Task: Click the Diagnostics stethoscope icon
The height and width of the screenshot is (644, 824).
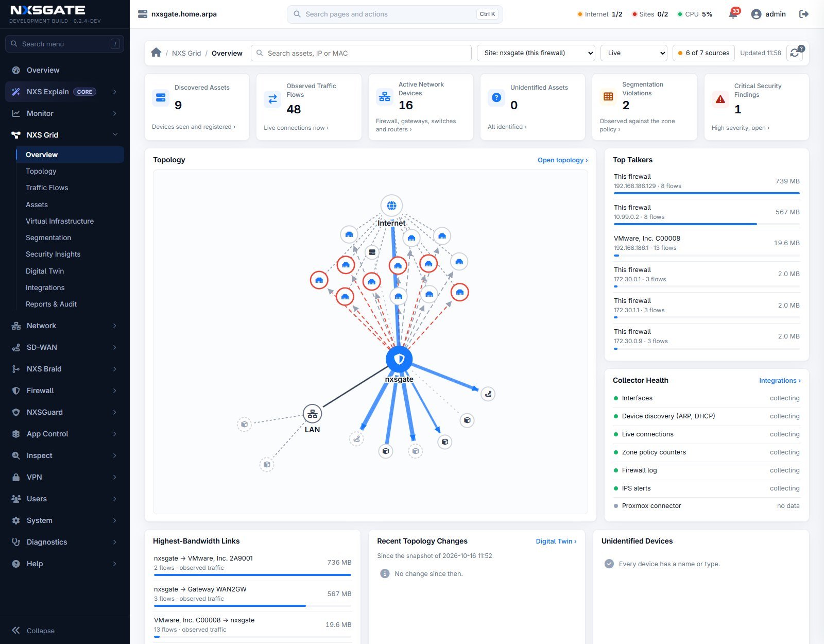Action: 16,542
